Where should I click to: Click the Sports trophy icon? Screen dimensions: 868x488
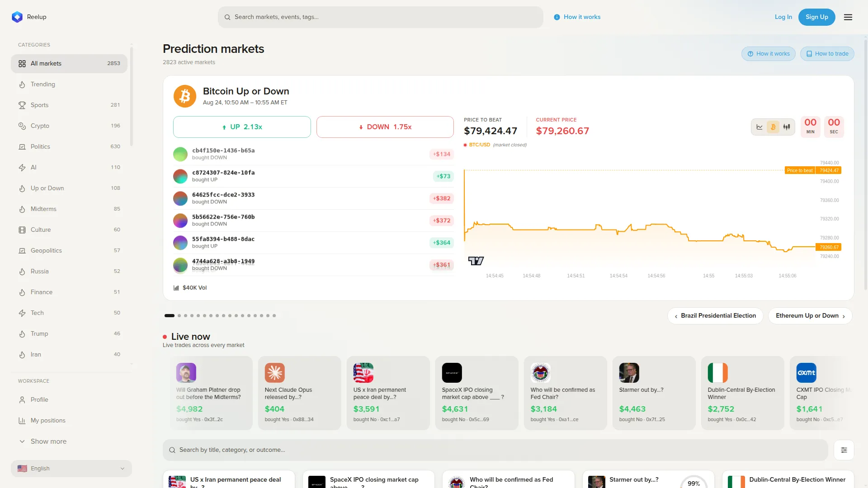click(x=22, y=105)
